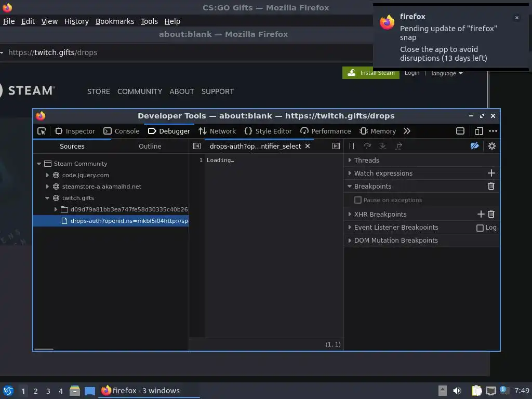
Task: Open the History menu
Action: coord(77,21)
